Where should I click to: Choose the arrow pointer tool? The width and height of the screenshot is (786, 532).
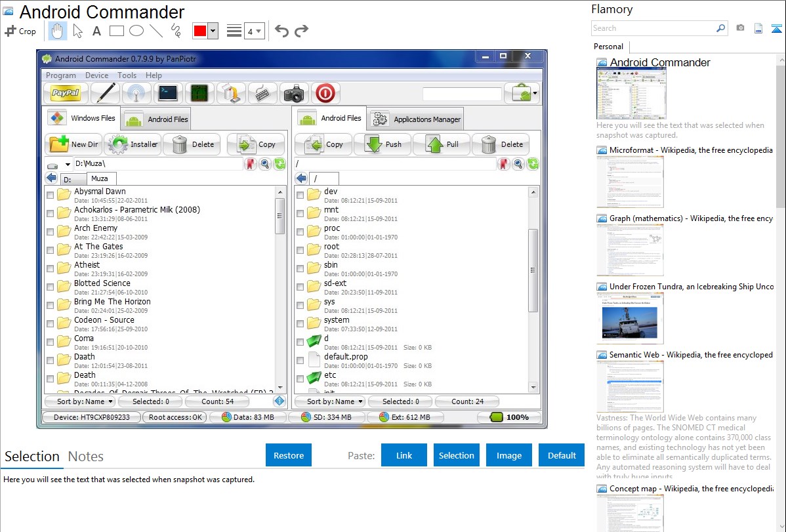point(77,31)
